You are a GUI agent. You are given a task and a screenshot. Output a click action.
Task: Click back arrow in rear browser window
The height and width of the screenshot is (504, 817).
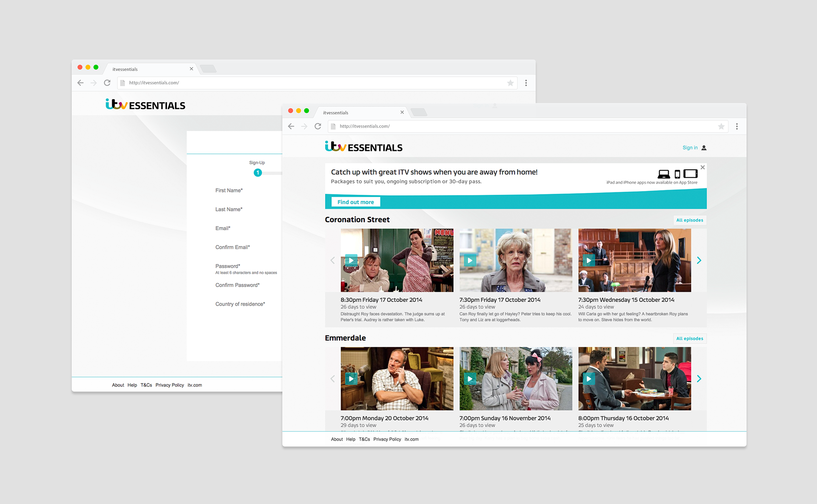[x=80, y=83]
